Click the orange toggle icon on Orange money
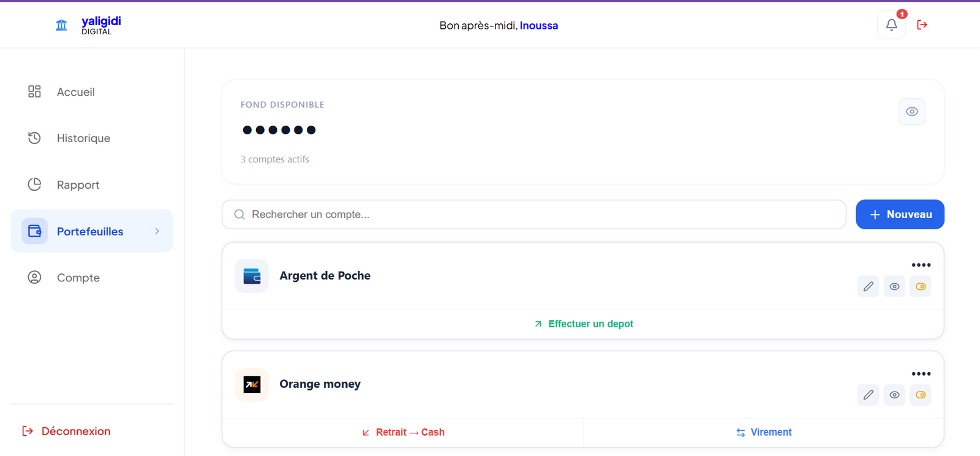This screenshot has height=456, width=980. [920, 395]
